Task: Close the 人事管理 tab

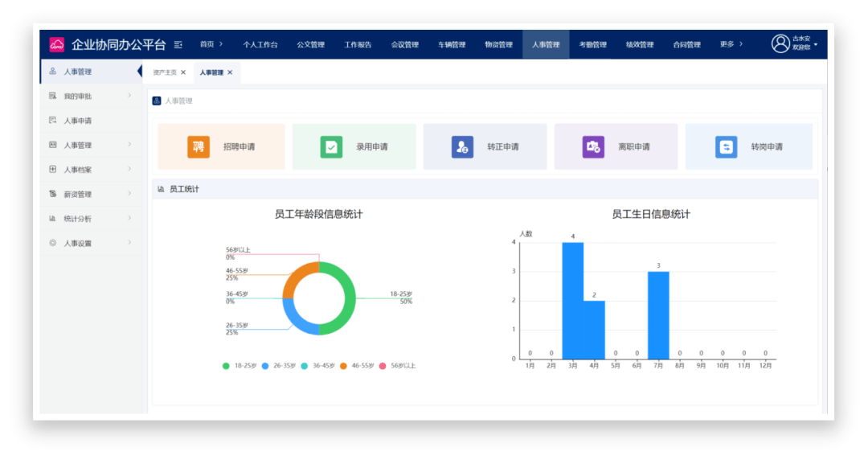Action: 230,72
